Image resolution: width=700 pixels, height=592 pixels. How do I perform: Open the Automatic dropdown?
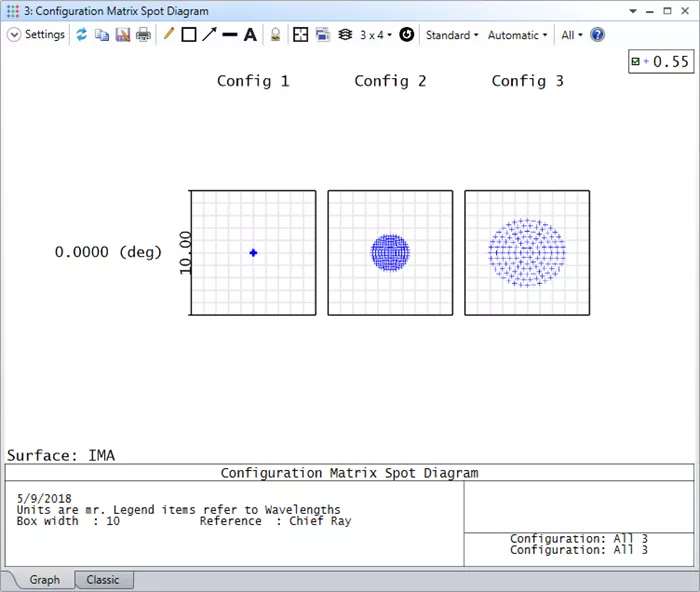pos(517,35)
